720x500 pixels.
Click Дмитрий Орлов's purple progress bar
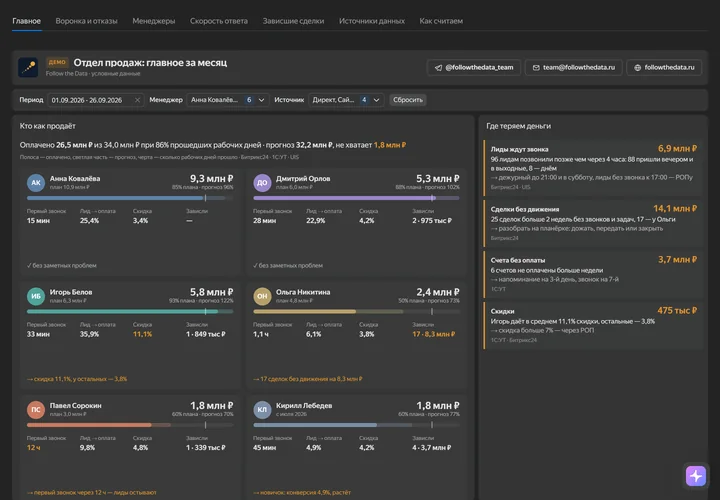pyautogui.click(x=356, y=198)
